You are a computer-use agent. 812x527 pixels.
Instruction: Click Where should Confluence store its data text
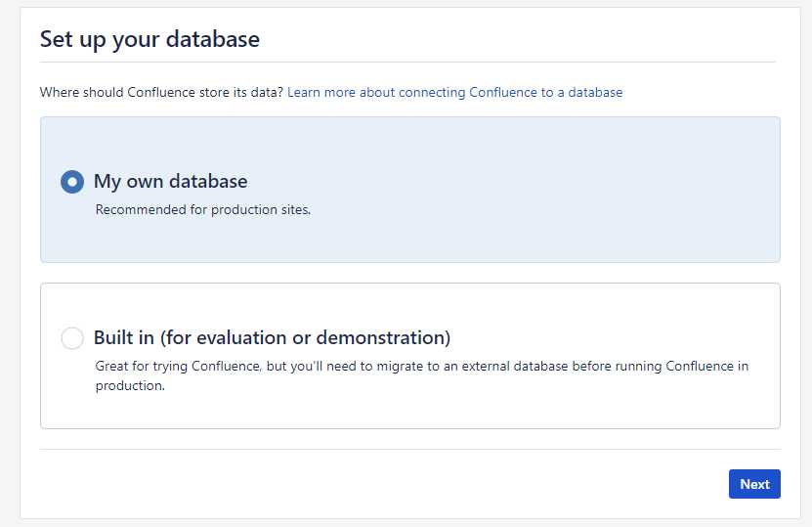pos(161,92)
